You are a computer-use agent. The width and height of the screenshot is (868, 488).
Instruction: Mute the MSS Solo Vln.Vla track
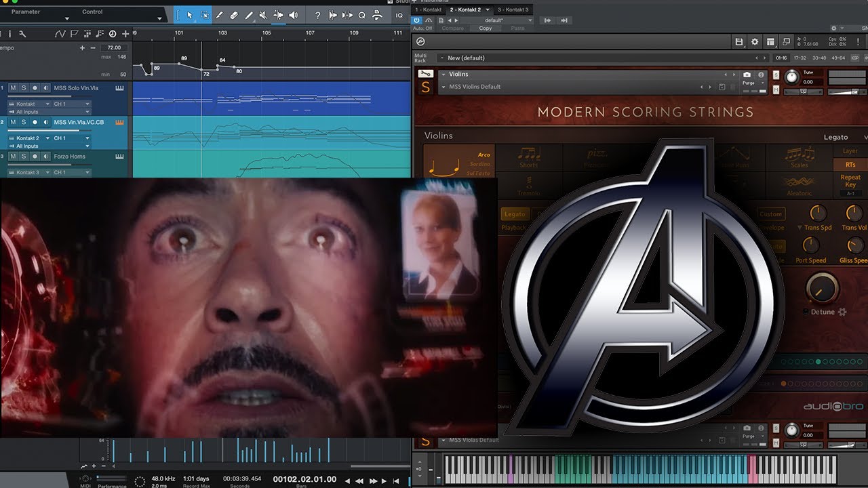pyautogui.click(x=13, y=88)
